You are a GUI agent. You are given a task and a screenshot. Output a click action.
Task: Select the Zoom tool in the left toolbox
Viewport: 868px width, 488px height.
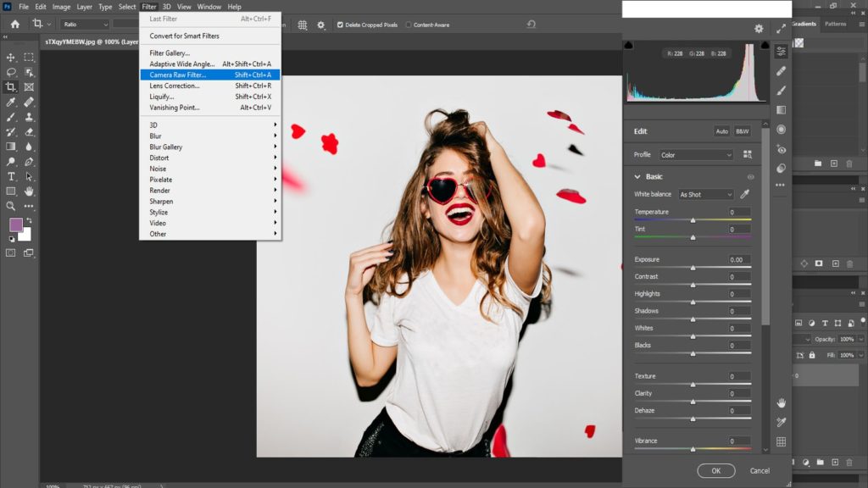point(10,207)
